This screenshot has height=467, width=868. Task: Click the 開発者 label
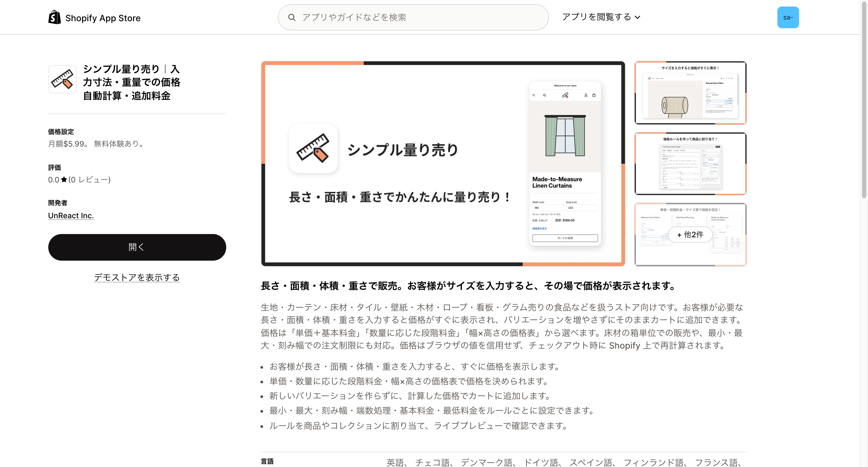click(x=58, y=203)
